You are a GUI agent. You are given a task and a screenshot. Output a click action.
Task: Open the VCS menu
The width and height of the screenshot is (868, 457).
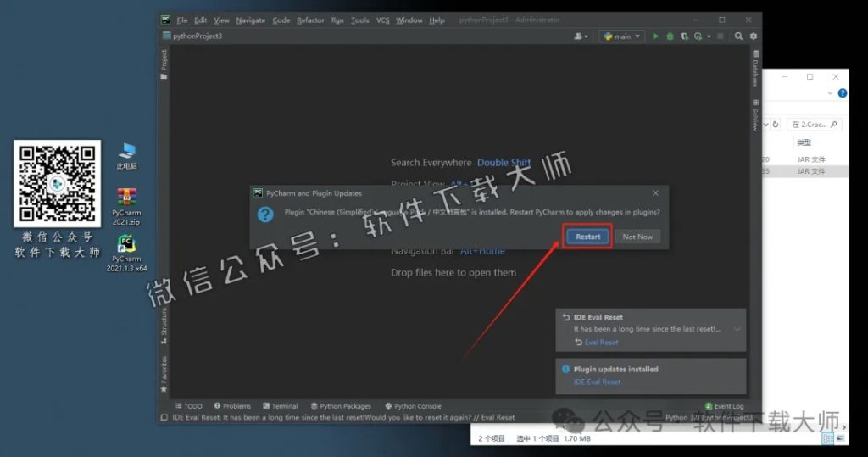(x=382, y=20)
